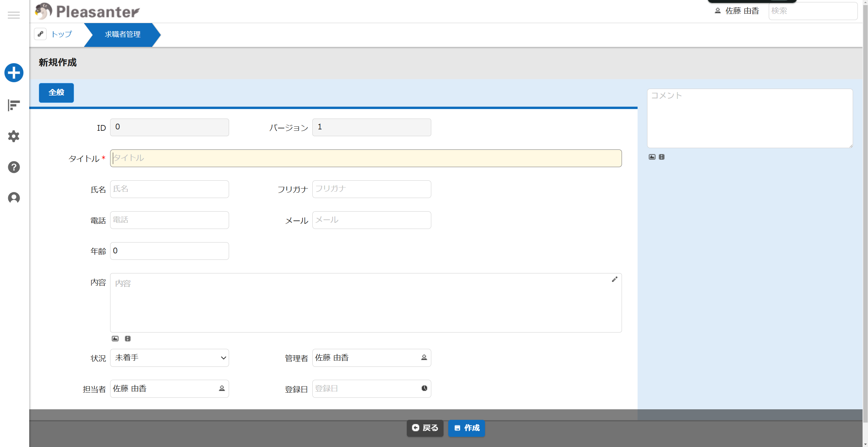Viewport: 868px width, 447px height.
Task: Expand the 状況 dropdown showing 未着手
Action: [x=169, y=358]
